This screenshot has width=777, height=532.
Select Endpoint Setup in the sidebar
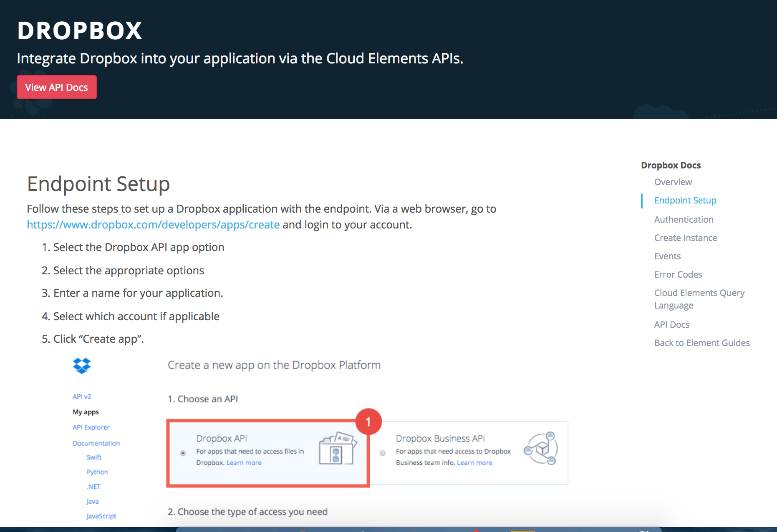(685, 201)
